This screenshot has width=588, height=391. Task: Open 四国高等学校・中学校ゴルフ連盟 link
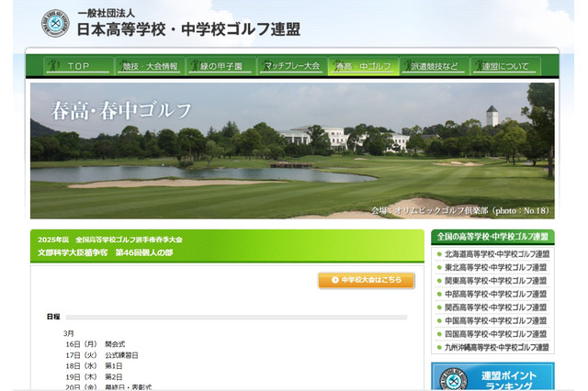[496, 334]
